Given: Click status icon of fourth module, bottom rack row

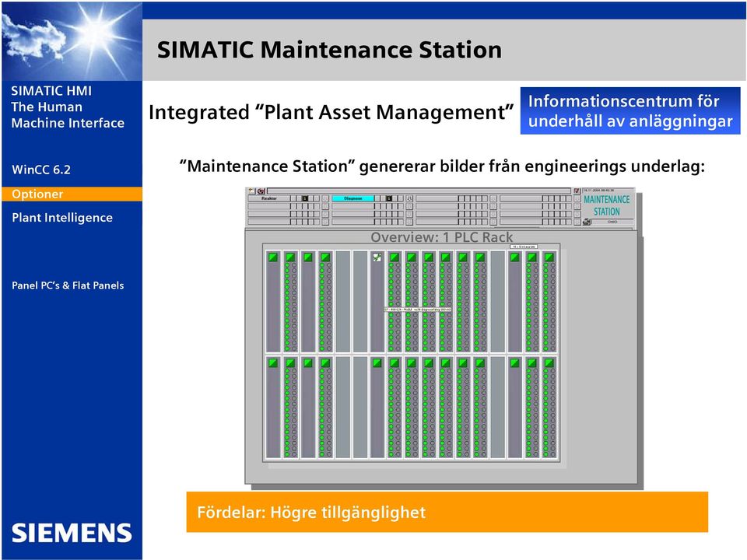Looking at the screenshot, I should [325, 363].
